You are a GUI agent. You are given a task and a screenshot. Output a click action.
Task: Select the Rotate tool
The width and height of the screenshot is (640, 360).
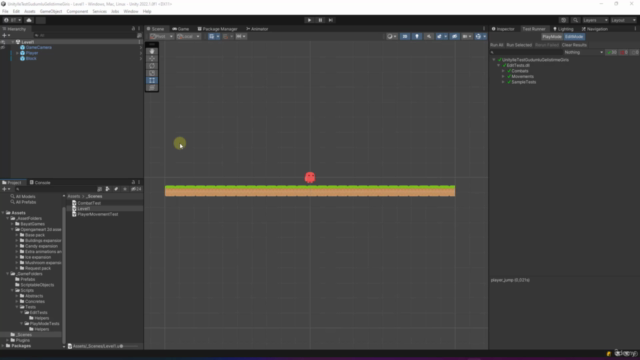tap(152, 66)
